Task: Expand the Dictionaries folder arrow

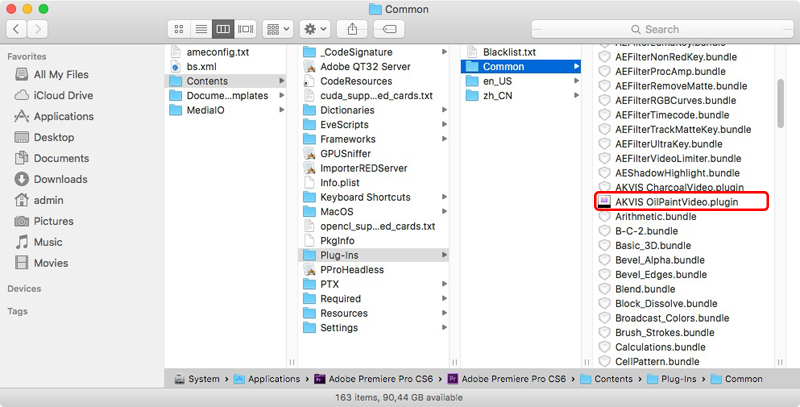Action: coord(444,110)
